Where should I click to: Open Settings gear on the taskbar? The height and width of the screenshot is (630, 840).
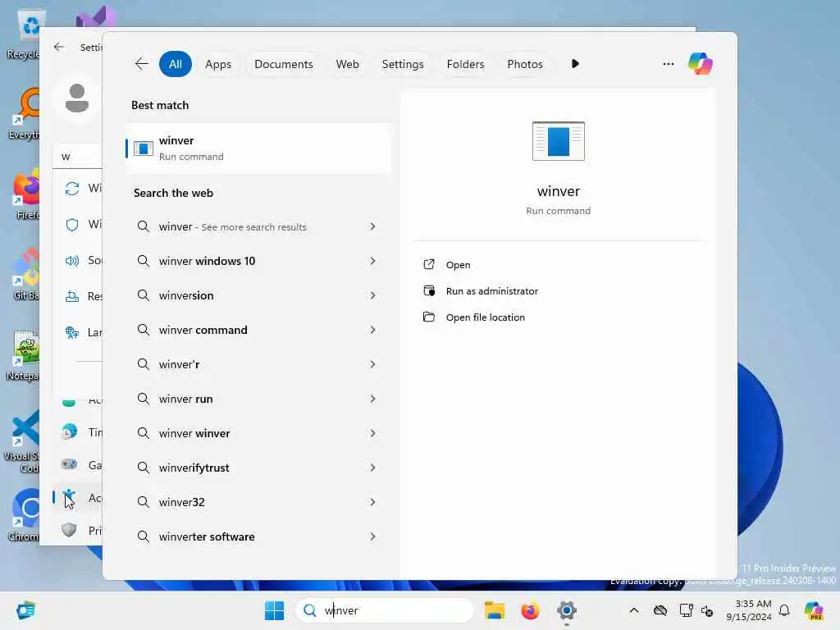pos(566,610)
